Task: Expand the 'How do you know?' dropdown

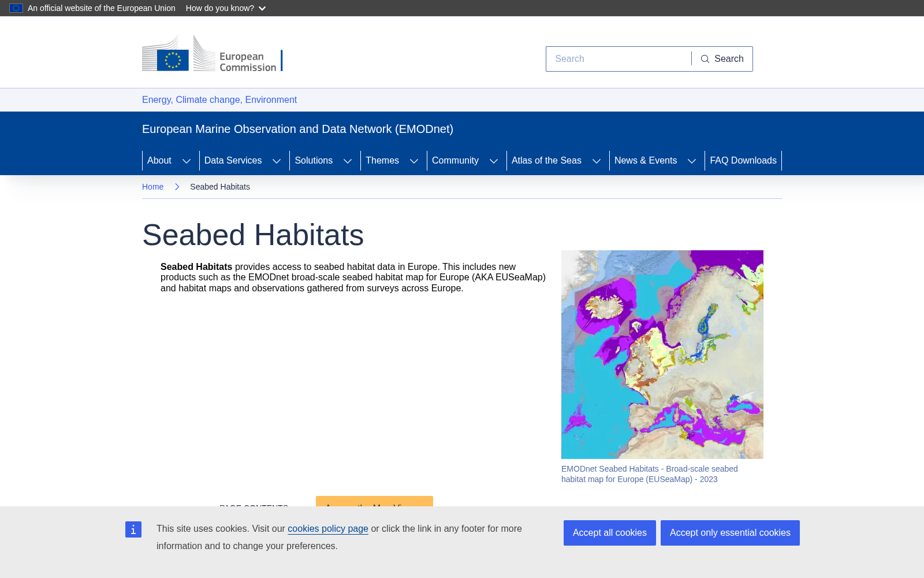Action: point(226,8)
